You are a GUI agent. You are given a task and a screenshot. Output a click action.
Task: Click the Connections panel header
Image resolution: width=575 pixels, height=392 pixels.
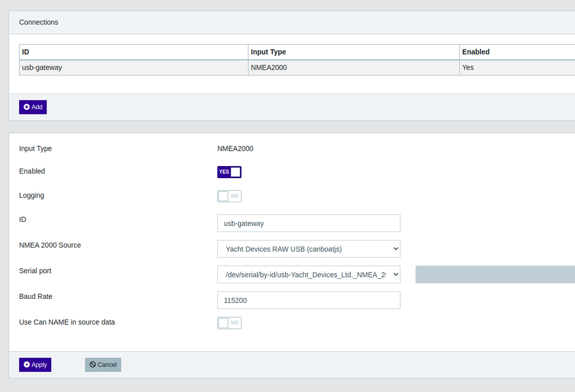coord(39,22)
